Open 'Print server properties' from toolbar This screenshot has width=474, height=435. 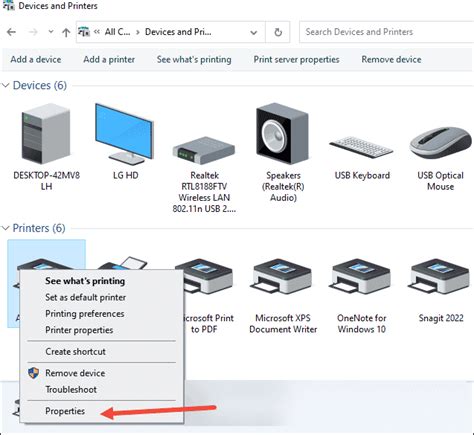click(x=296, y=60)
